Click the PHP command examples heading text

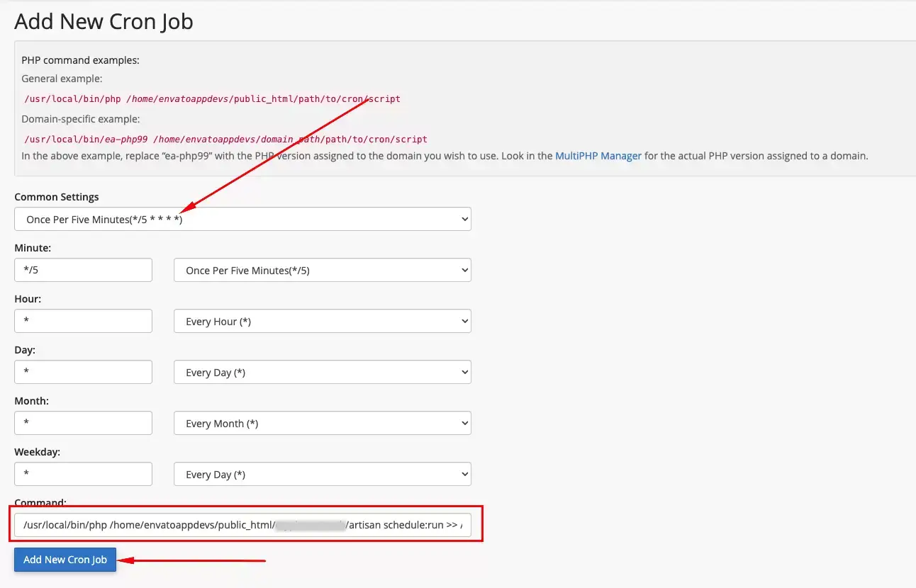coord(80,60)
